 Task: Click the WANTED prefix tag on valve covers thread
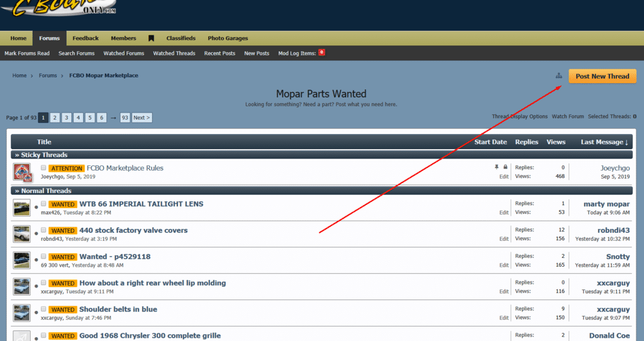(63, 231)
